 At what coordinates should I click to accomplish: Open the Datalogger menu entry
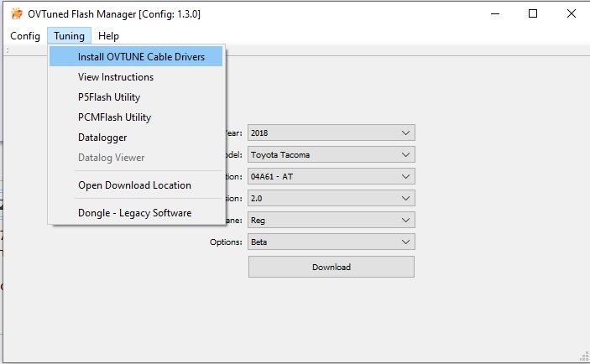coord(136,138)
